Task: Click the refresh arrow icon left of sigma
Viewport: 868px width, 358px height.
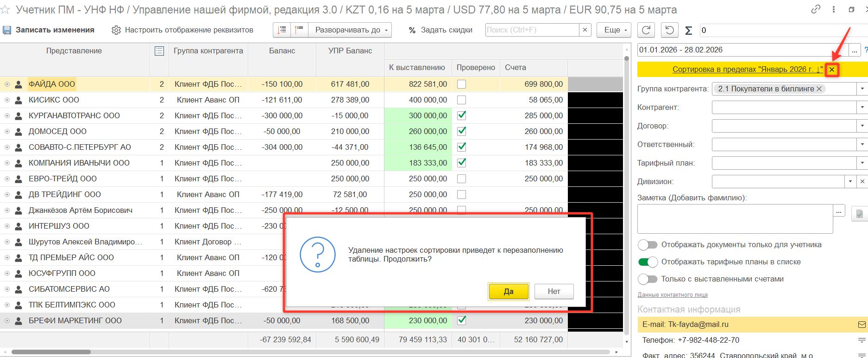Action: [646, 30]
